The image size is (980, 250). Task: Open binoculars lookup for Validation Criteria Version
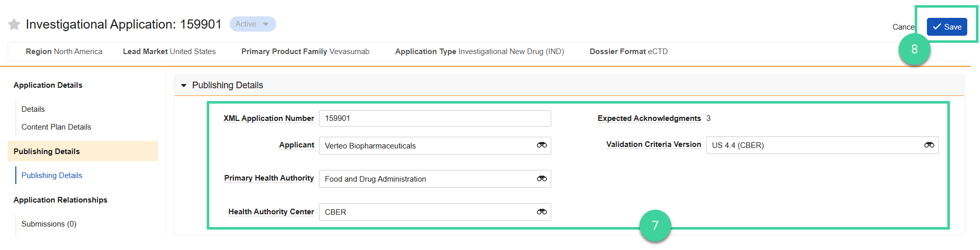click(929, 145)
